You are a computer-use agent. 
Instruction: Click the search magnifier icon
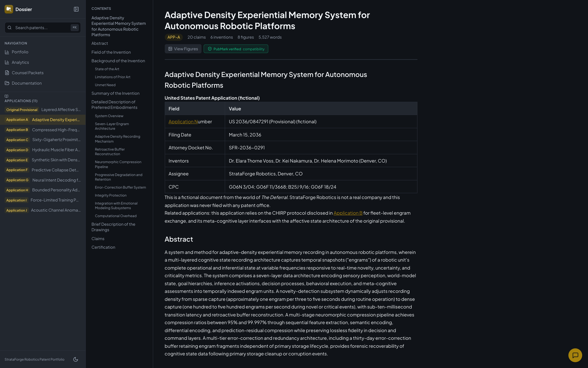click(x=10, y=28)
